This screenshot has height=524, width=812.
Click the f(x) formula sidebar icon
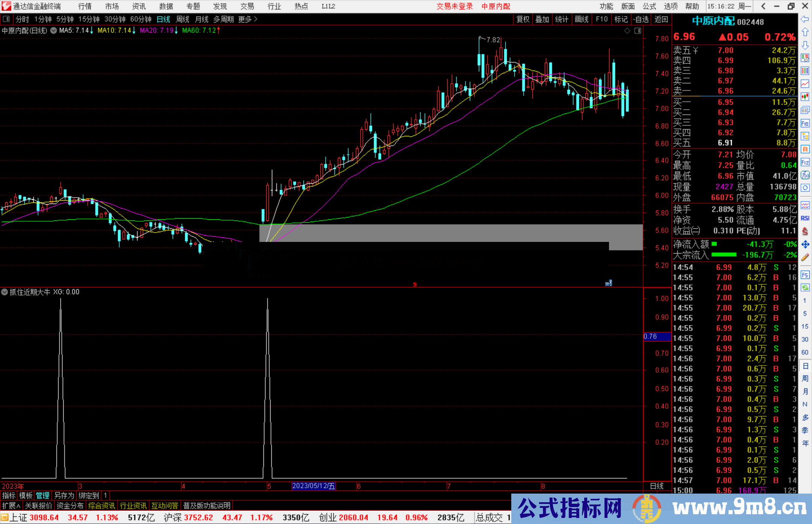tap(805, 175)
